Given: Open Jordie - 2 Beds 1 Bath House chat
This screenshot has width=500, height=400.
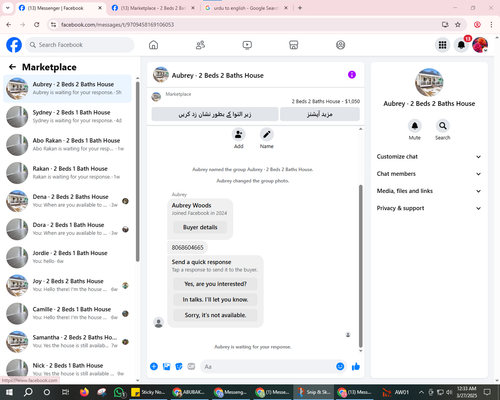Looking at the screenshot, I should (x=67, y=257).
